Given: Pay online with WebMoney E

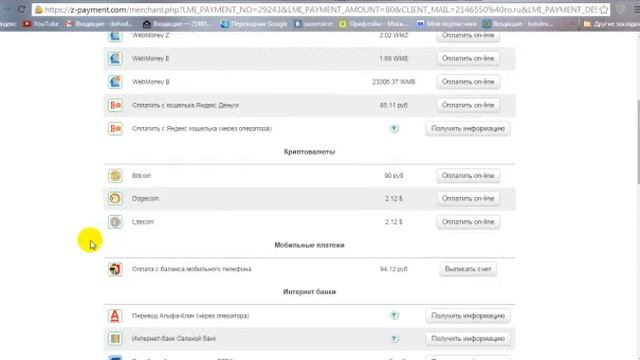Looking at the screenshot, I should (468, 58).
